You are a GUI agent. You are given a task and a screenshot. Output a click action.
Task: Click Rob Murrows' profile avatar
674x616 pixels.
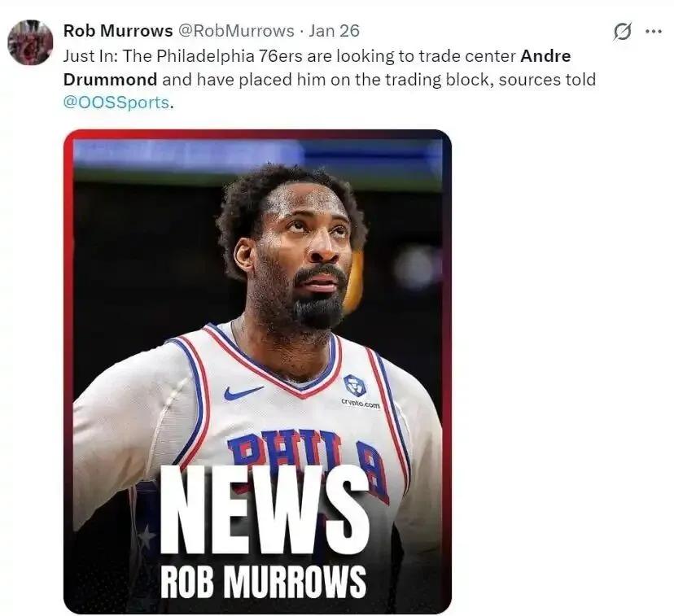pyautogui.click(x=30, y=42)
